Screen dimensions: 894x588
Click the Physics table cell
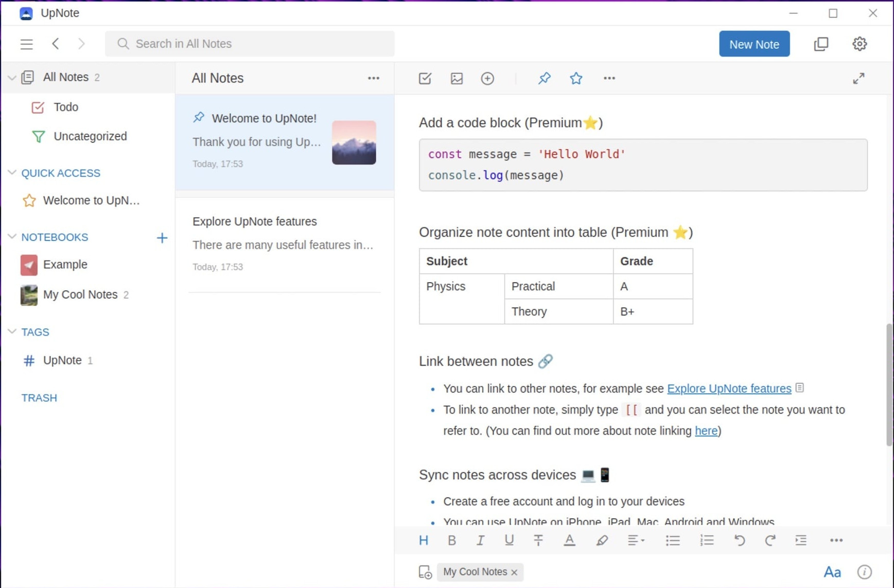pos(462,299)
